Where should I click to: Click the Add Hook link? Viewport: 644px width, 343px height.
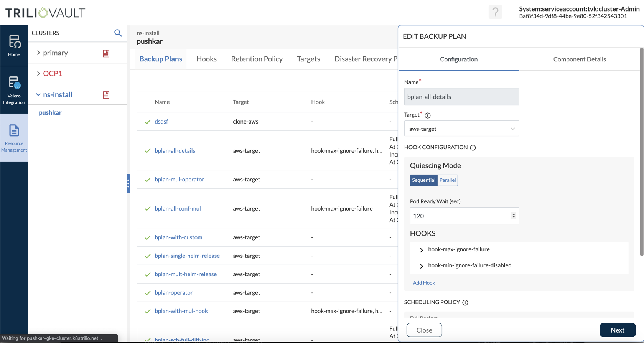click(x=424, y=283)
